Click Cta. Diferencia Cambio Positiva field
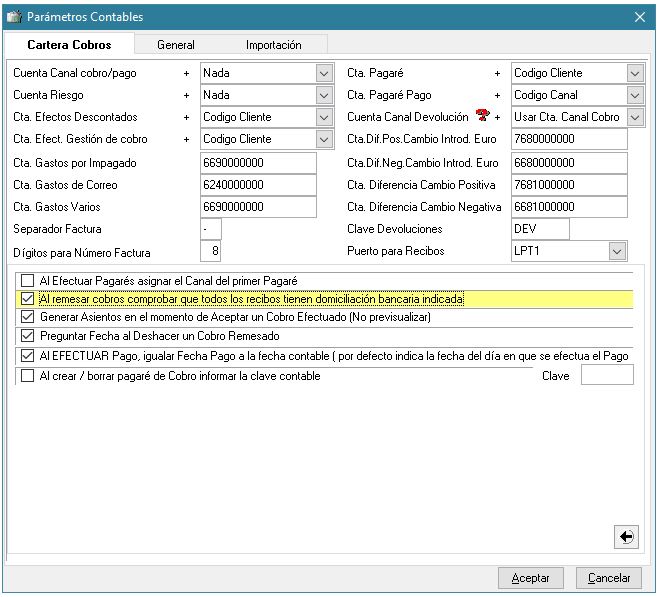This screenshot has height=597, width=660. point(569,185)
